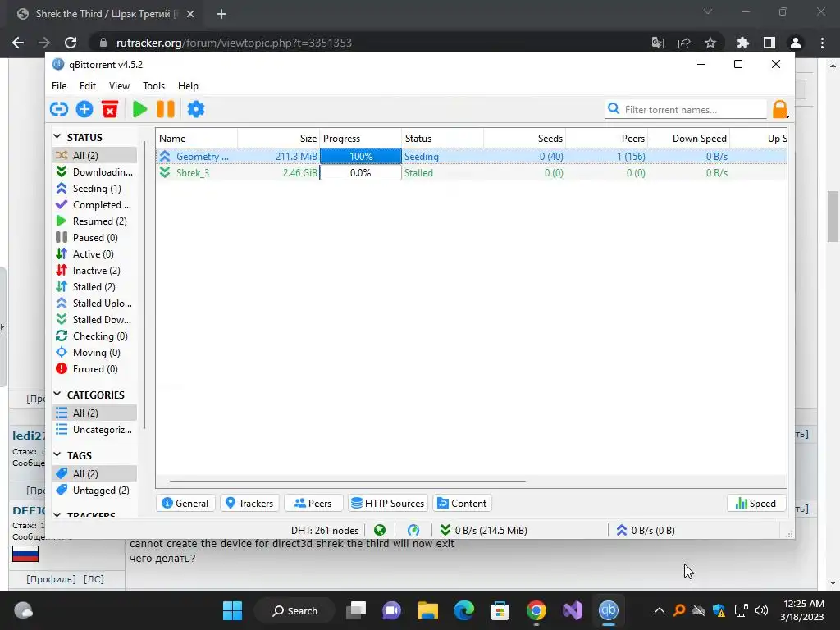840x630 pixels.
Task: Select the Errored (0) filter
Action: pyautogui.click(x=95, y=369)
